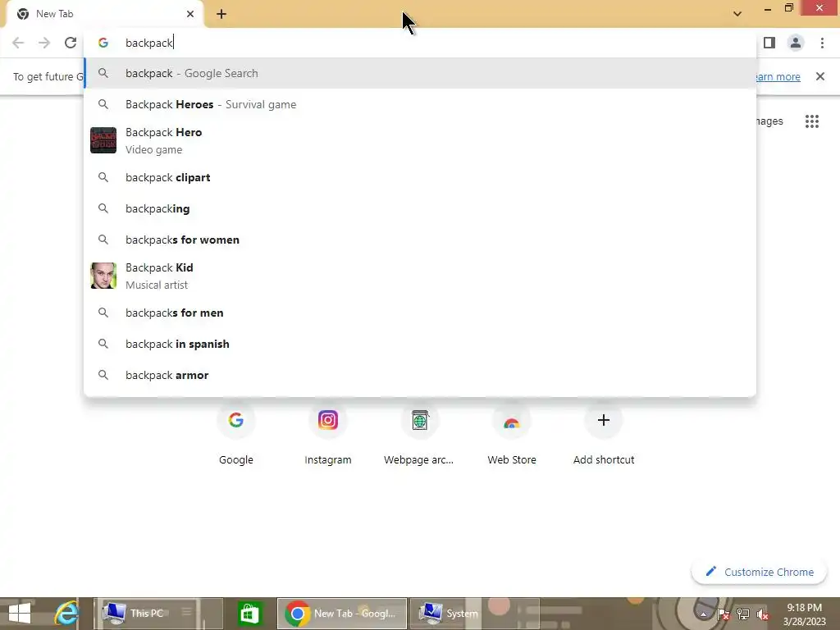The width and height of the screenshot is (840, 630).
Task: Select the New Tab tab
Action: pos(104,14)
